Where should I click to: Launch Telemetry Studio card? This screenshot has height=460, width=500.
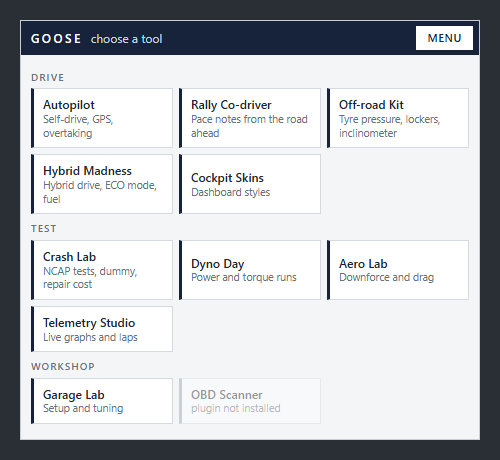tap(102, 329)
